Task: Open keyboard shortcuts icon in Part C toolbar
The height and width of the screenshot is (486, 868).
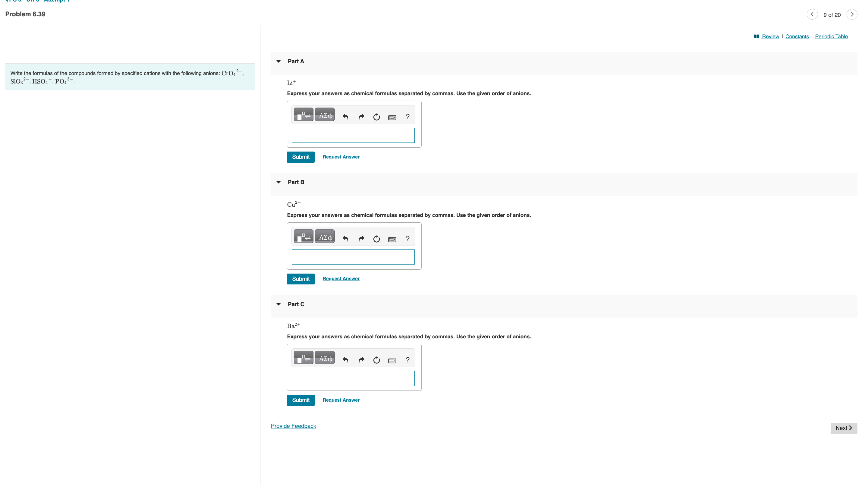Action: click(x=392, y=360)
